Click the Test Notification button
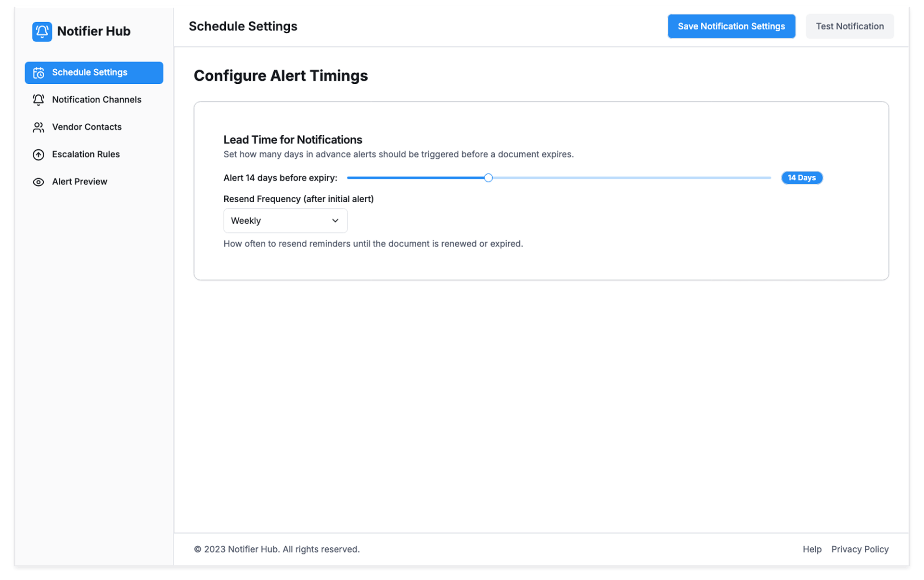Viewport: 924px width, 580px height. click(849, 26)
